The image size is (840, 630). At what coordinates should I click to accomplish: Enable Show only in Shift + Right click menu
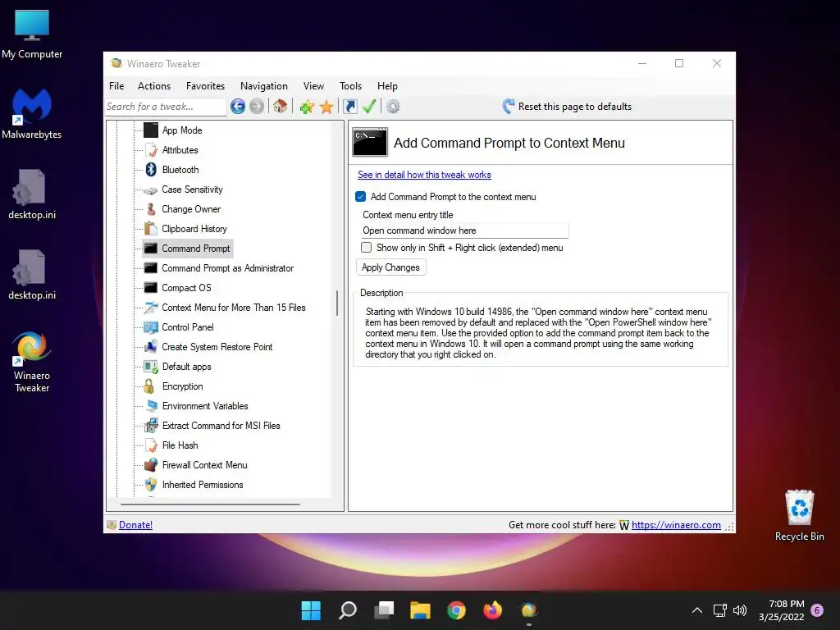[367, 248]
